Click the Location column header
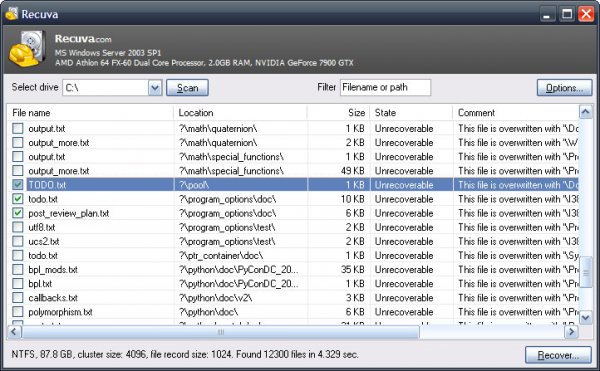 pyautogui.click(x=241, y=112)
